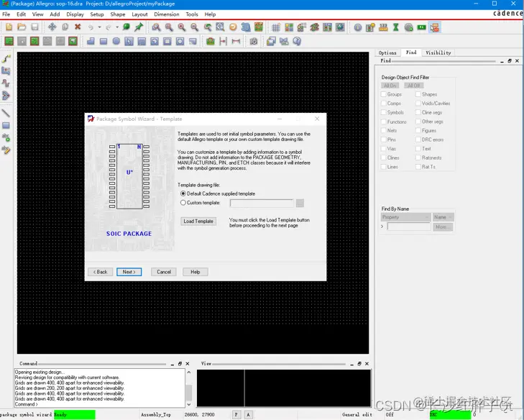This screenshot has height=420, width=524.
Task: Click the Zoom Previous icon
Action: tap(208, 27)
